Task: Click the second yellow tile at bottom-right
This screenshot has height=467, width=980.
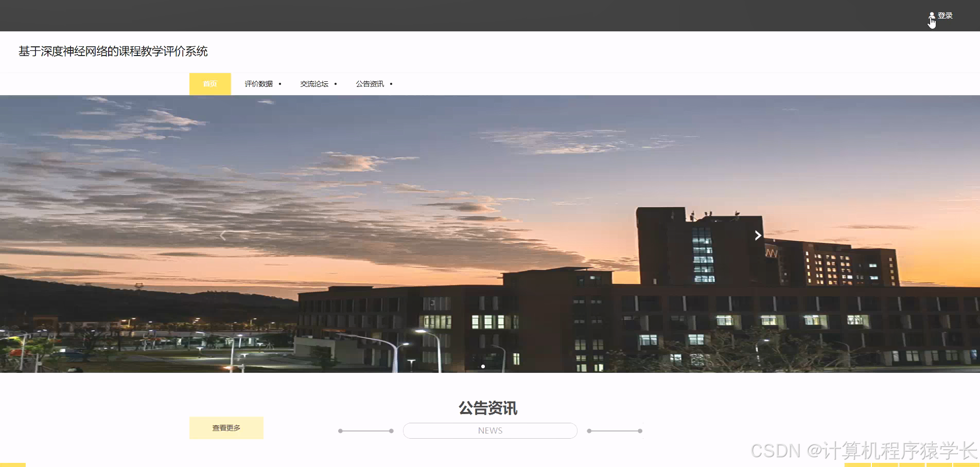Action: (885, 464)
